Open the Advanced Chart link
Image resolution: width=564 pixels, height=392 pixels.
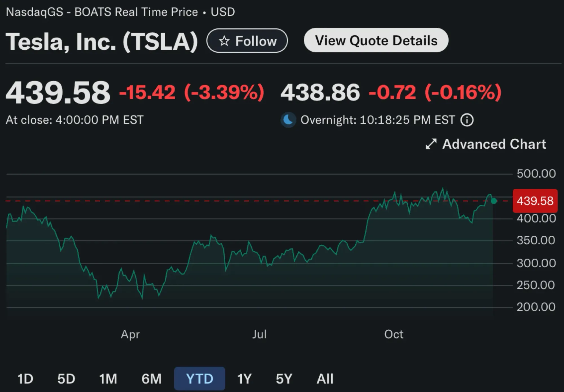(494, 144)
